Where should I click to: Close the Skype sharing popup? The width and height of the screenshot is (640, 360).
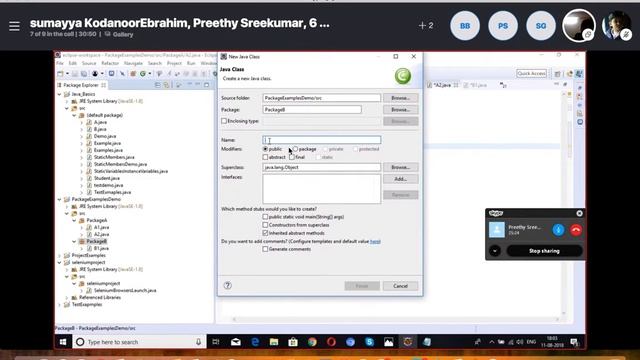click(579, 213)
